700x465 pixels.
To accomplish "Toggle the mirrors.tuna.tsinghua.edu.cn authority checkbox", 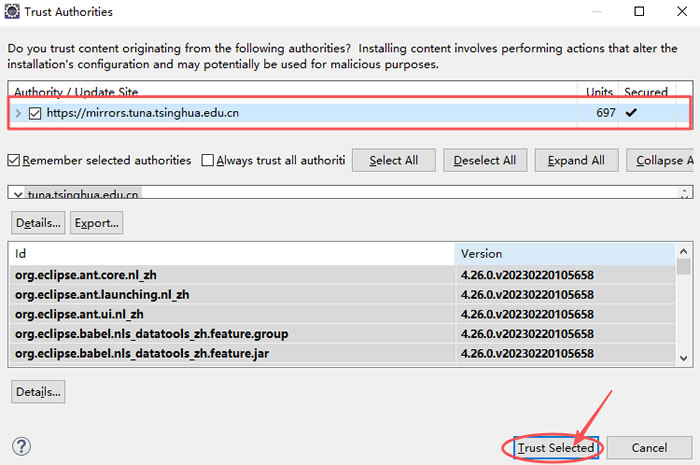I will point(35,113).
